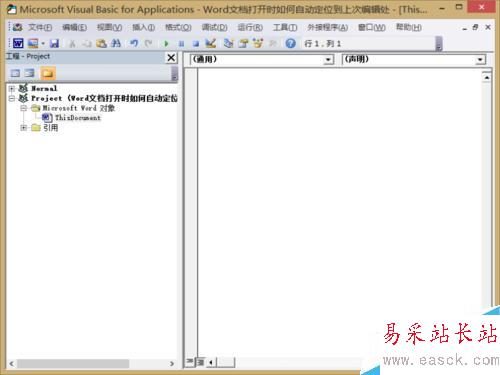Minimize the inner code window
Viewport: 500px width, 375px height.
(465, 28)
